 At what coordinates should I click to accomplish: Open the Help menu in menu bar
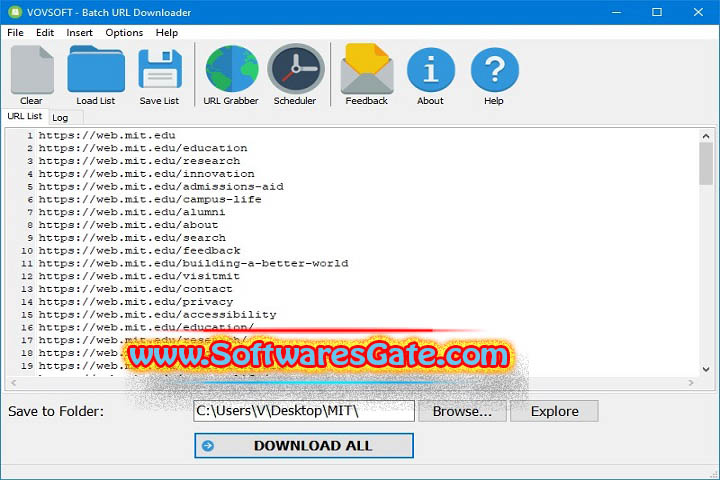click(166, 33)
